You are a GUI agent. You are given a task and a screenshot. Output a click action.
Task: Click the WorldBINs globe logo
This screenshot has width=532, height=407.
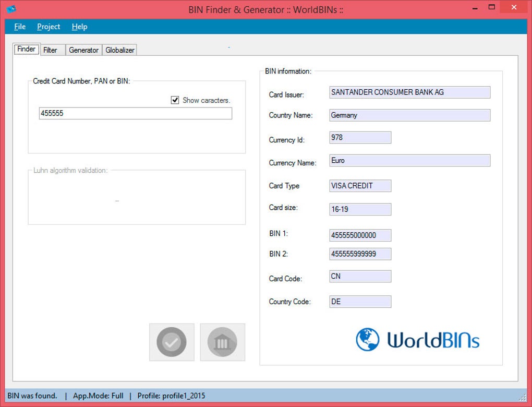point(368,340)
